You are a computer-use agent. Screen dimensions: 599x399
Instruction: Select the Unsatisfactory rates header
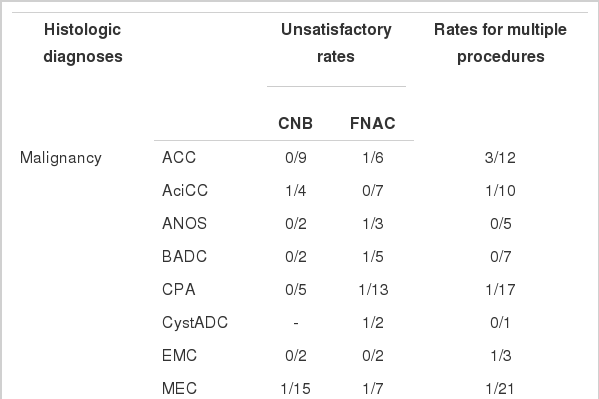336,43
